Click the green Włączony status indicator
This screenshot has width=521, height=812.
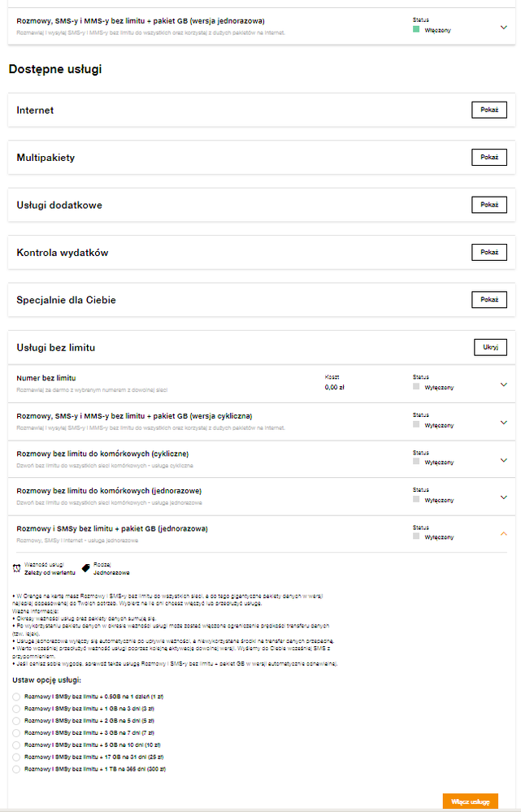click(416, 29)
